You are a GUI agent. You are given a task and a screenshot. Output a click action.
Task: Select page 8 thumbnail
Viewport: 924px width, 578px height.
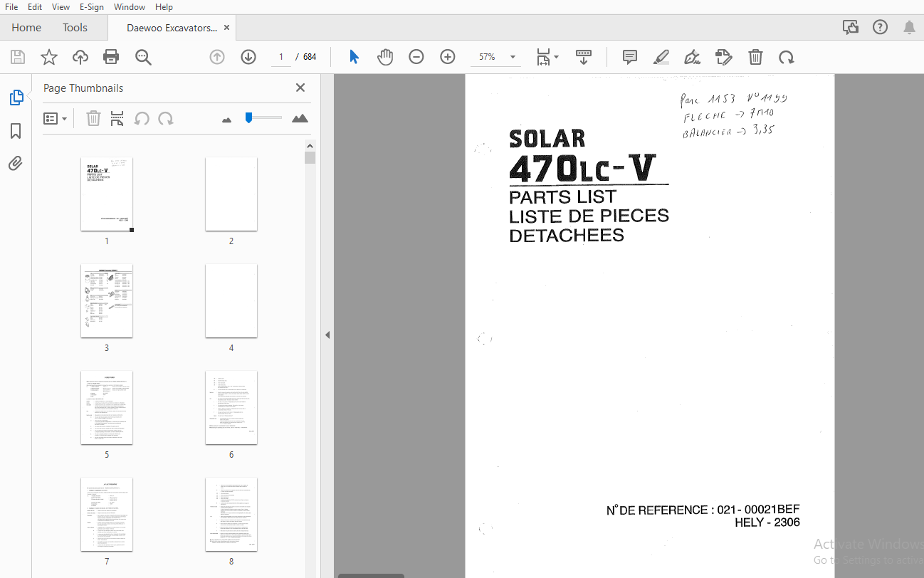pos(231,515)
